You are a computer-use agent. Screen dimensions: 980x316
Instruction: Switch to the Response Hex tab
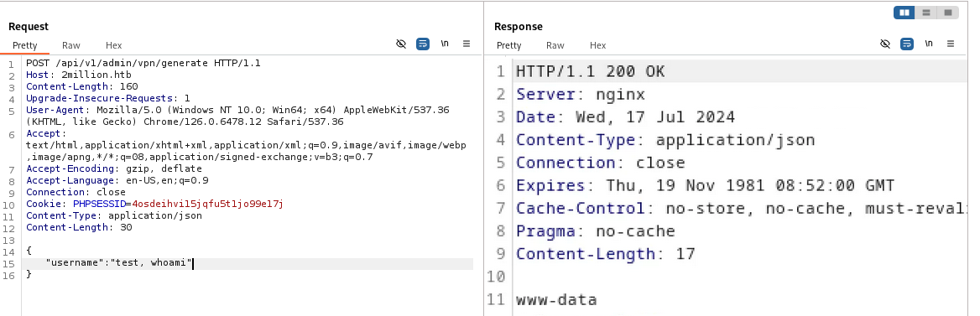coord(598,45)
